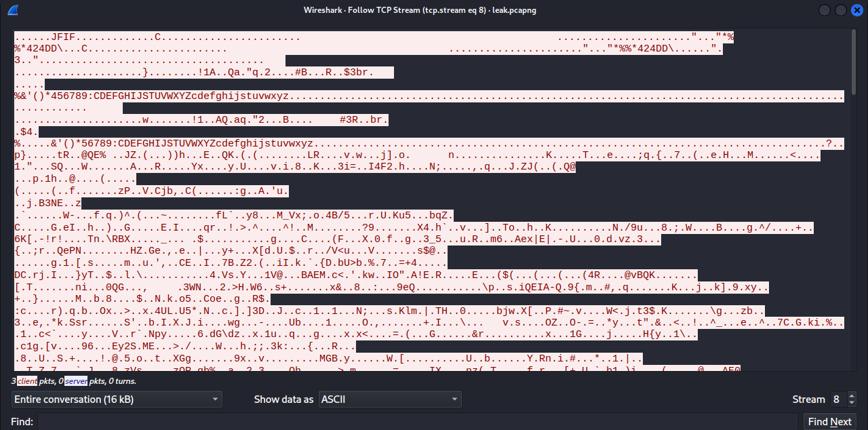The image size is (868, 430).
Task: Open the Entire conversation dropdown
Action: tap(117, 399)
